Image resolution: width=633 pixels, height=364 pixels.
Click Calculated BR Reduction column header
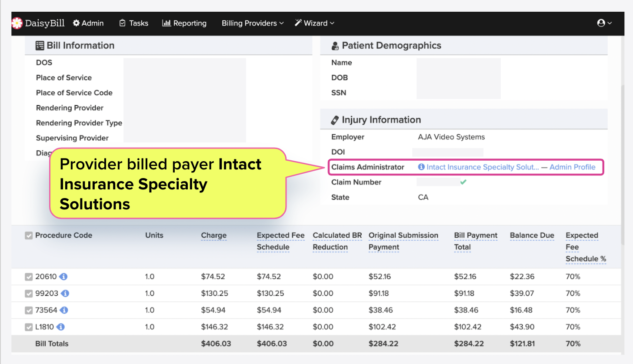pyautogui.click(x=337, y=241)
